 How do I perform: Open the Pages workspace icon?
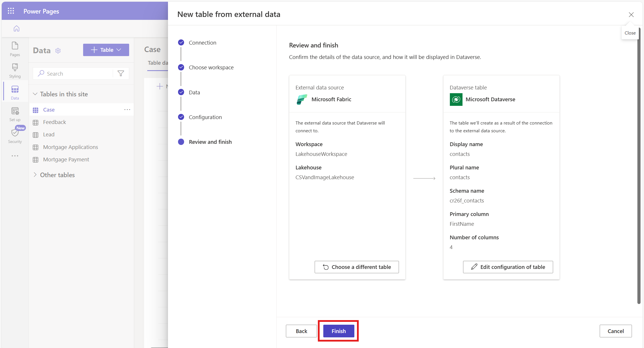15,49
